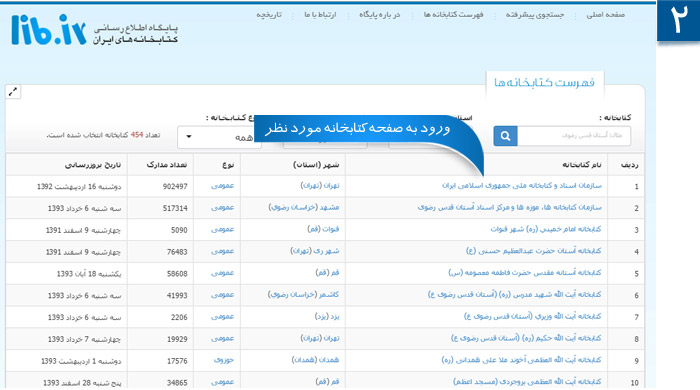Image resolution: width=700 pixels, height=390 pixels.
Task: Click city link شهر ری (تهران)
Action: coord(315,251)
